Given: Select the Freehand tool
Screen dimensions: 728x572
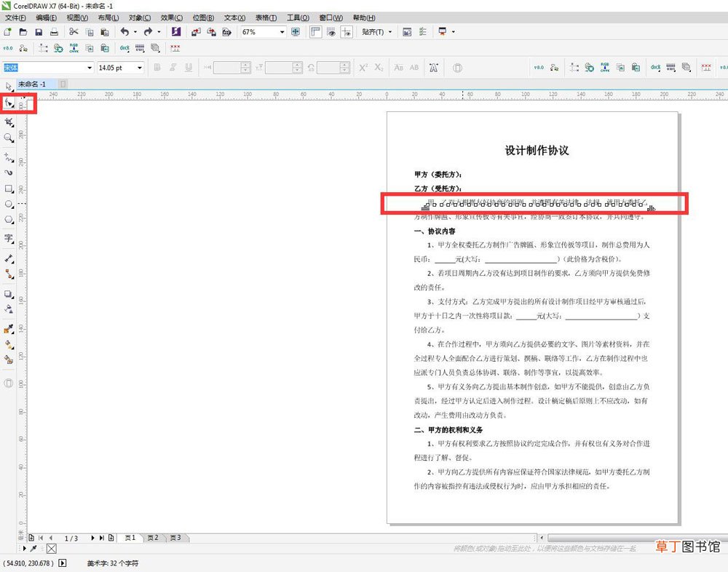Looking at the screenshot, I should (x=9, y=157).
